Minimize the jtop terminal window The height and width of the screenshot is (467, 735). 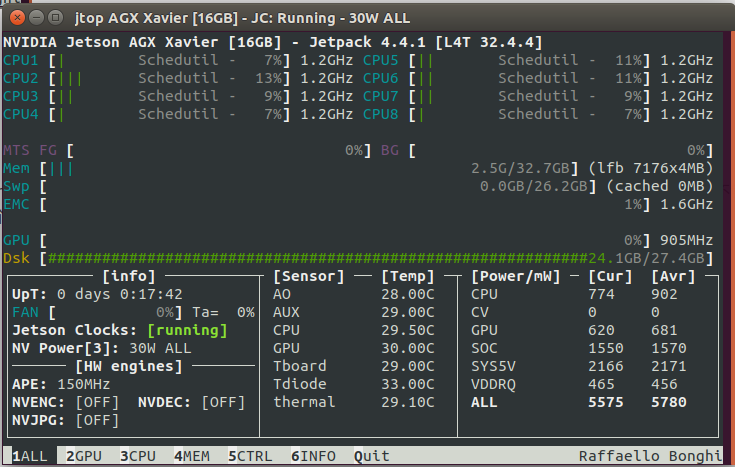36,18
